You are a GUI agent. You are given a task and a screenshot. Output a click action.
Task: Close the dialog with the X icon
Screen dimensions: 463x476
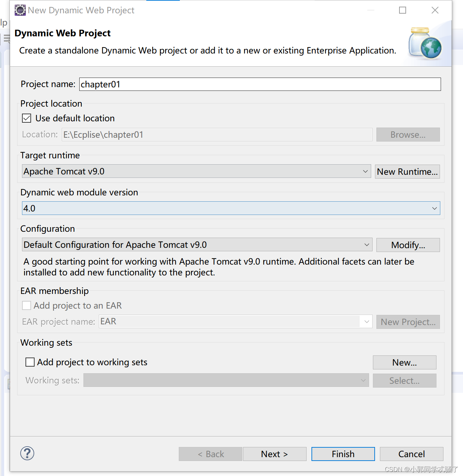pyautogui.click(x=435, y=10)
